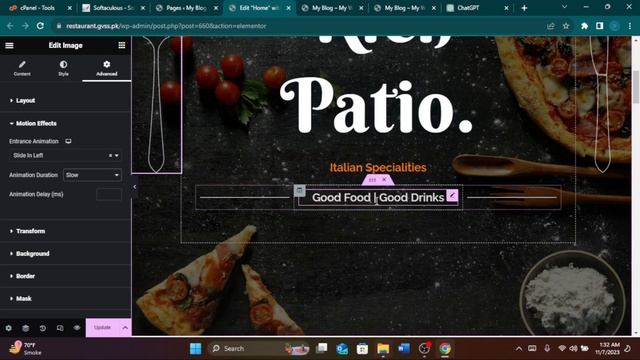The image size is (640, 360).
Task: Open the Windows Start menu
Action: click(196, 349)
